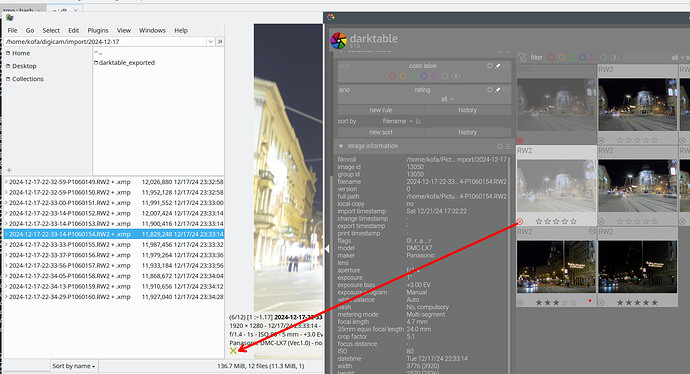The image size is (690, 374).
Task: Toggle red color filter in top filter bar
Action: point(551,58)
